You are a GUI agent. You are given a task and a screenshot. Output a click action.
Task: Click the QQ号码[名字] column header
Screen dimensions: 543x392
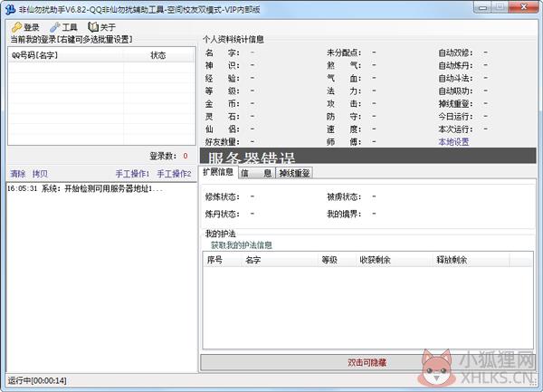point(66,55)
